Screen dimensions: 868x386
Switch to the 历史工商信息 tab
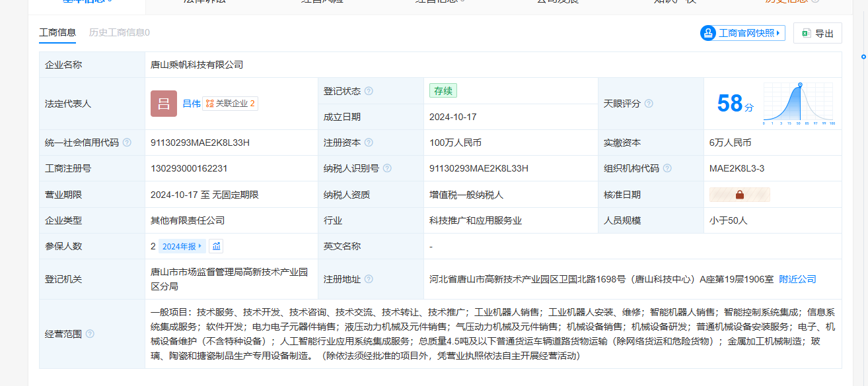click(119, 32)
